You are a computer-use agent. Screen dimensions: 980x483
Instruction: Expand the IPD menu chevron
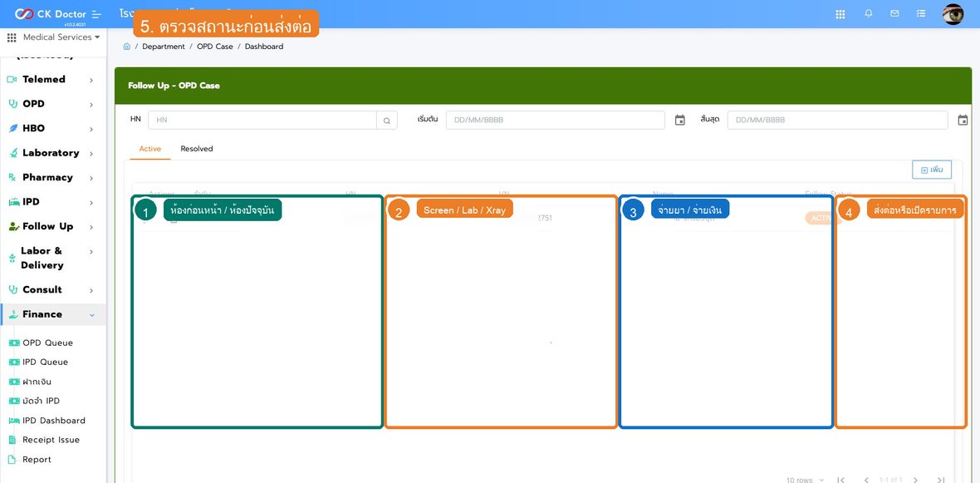click(91, 203)
